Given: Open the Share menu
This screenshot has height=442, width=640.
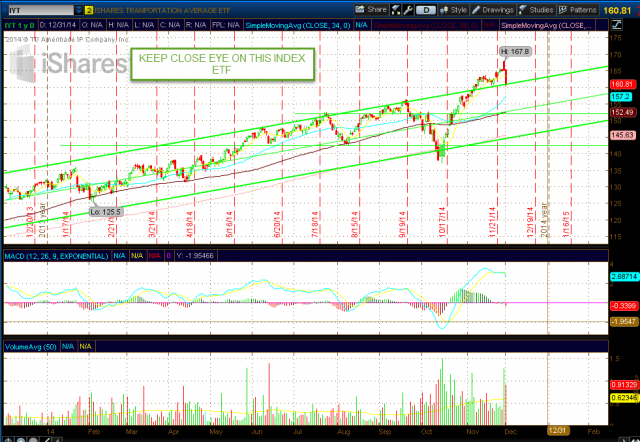Looking at the screenshot, I should [371, 10].
